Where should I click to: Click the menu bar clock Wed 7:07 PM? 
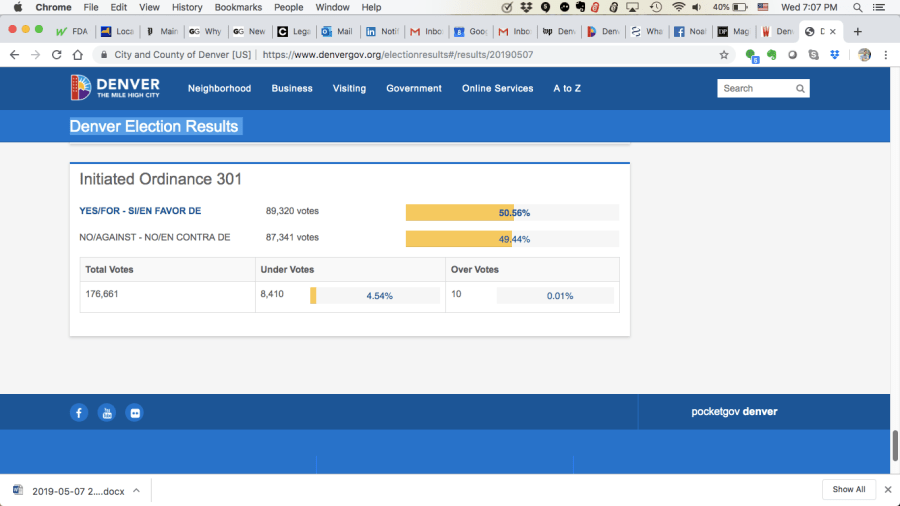click(x=809, y=7)
